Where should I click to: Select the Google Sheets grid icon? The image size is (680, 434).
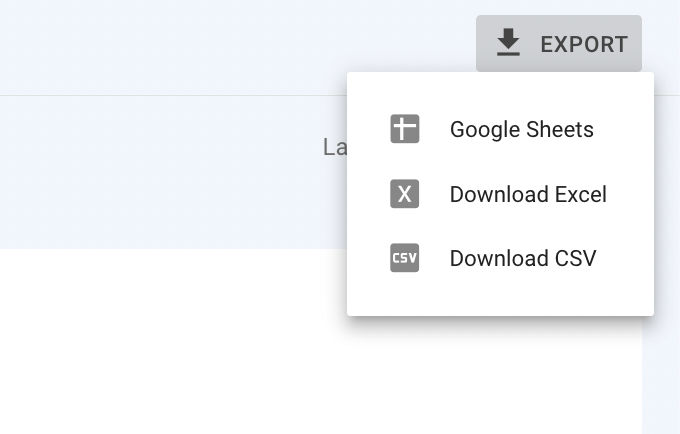(405, 129)
